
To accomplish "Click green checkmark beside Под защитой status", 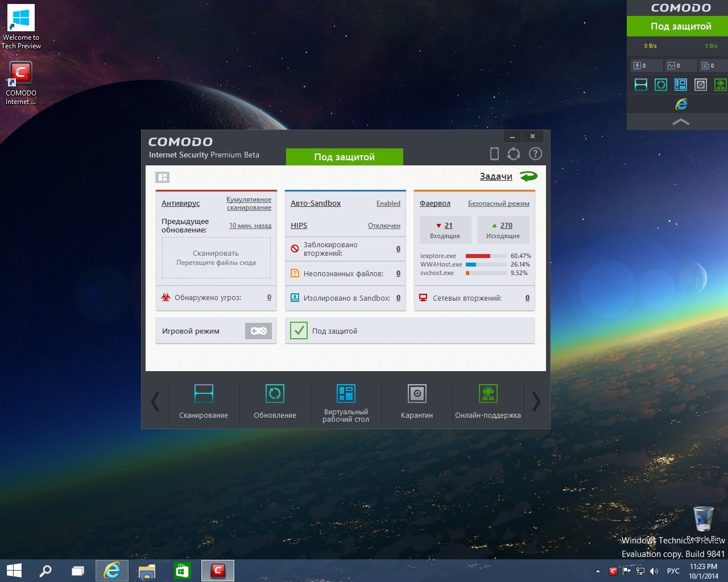I will 299,331.
